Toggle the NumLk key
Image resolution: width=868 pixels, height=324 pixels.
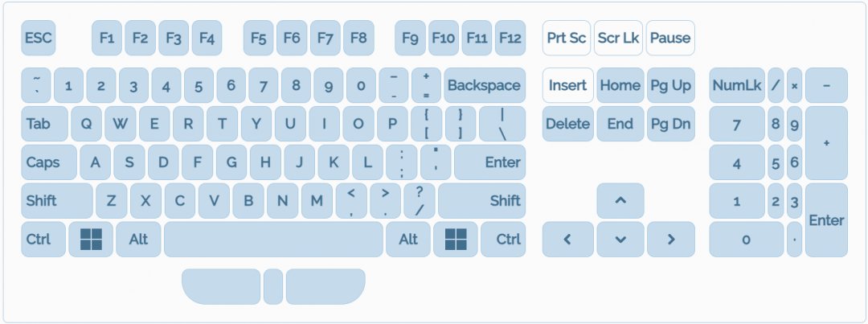736,85
